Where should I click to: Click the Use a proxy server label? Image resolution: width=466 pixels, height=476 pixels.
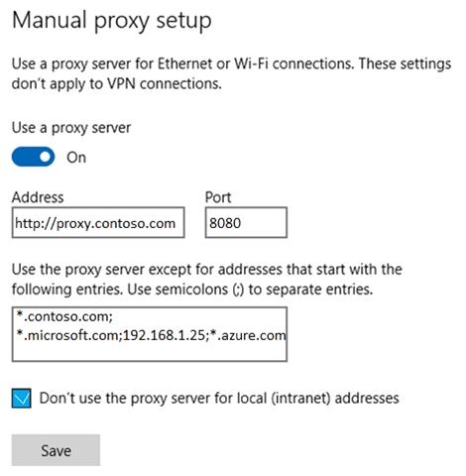71,128
